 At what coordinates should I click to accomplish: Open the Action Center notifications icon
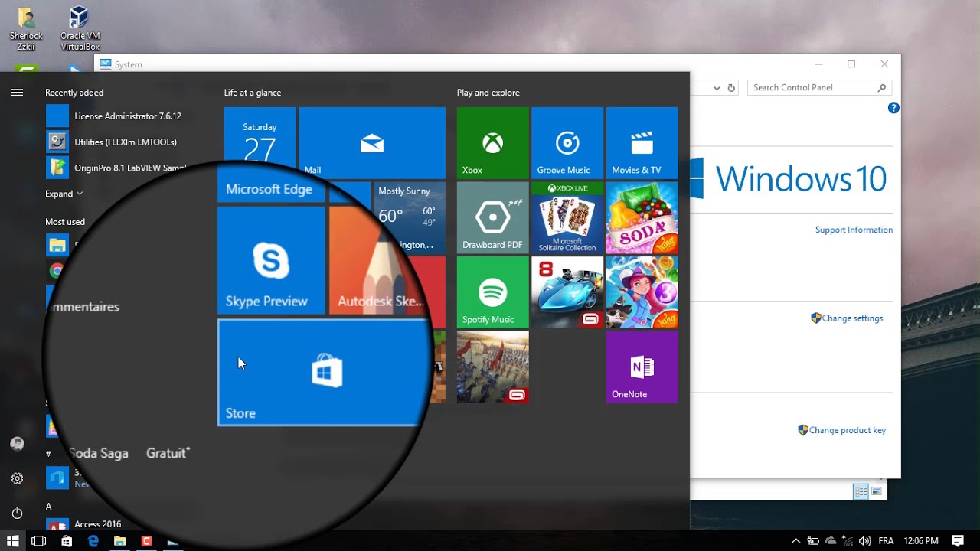pyautogui.click(x=958, y=541)
